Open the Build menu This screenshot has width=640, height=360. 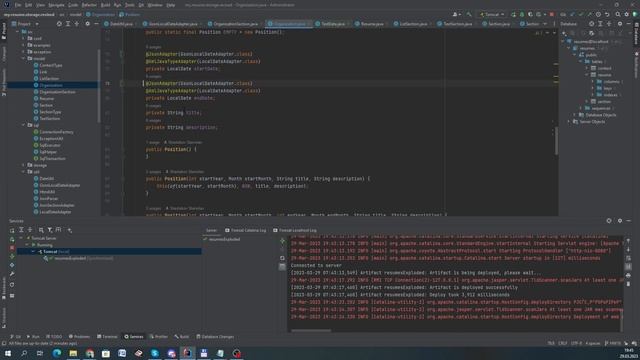pyautogui.click(x=105, y=5)
